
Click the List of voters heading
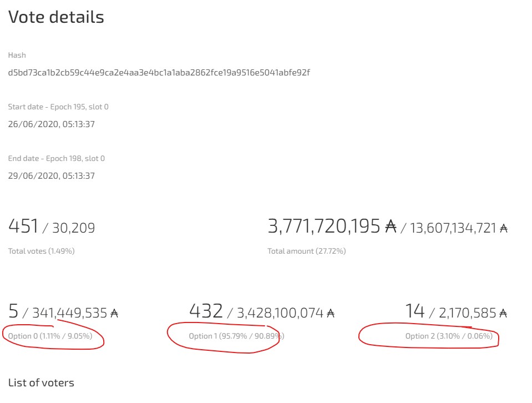tap(40, 382)
